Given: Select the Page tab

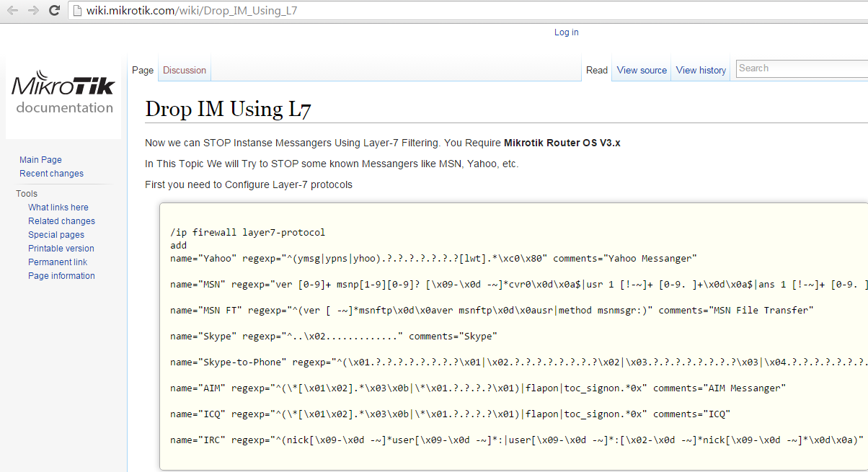Looking at the screenshot, I should pos(143,71).
